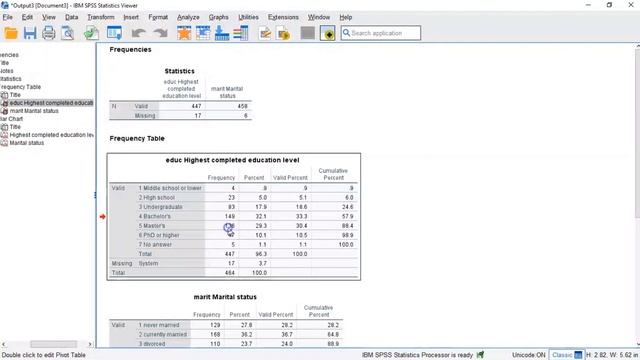640x360 pixels.
Task: Click in the Search application field
Action: point(381,33)
